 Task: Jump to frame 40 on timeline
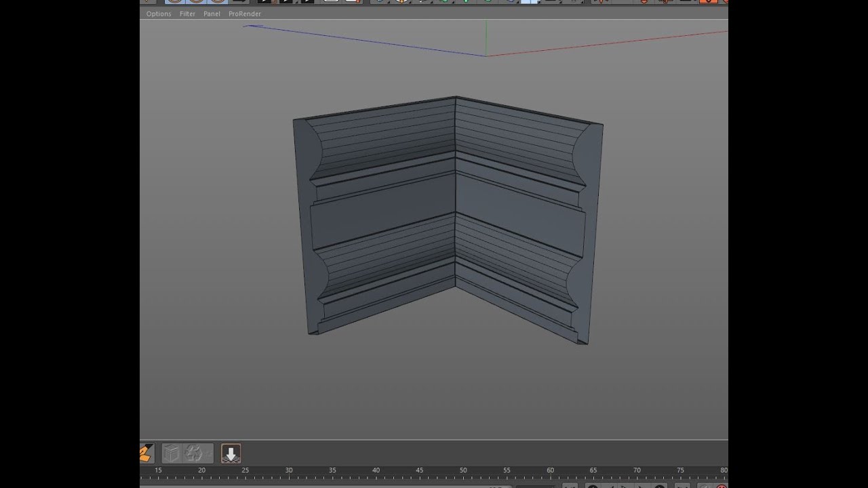pos(376,470)
